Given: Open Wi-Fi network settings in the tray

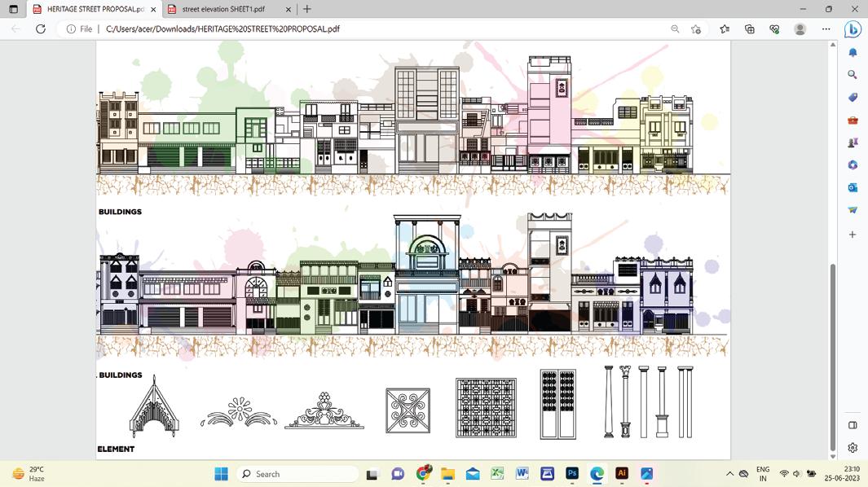Looking at the screenshot, I should (x=784, y=474).
